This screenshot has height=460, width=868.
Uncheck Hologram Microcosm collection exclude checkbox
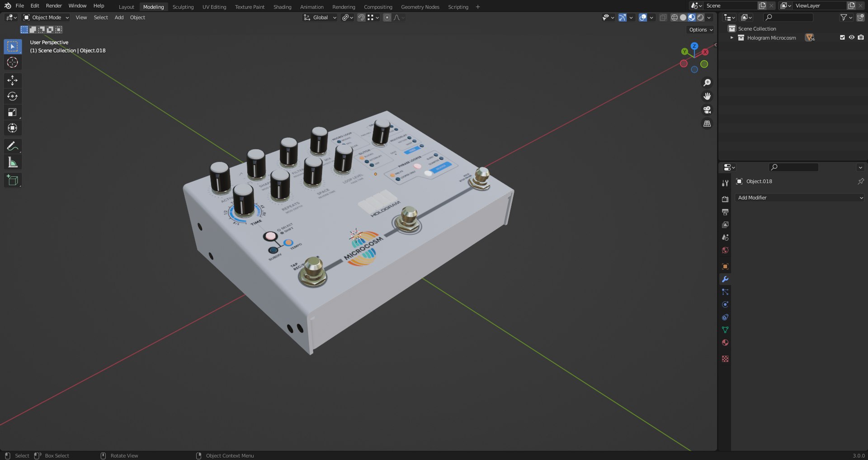pyautogui.click(x=842, y=38)
